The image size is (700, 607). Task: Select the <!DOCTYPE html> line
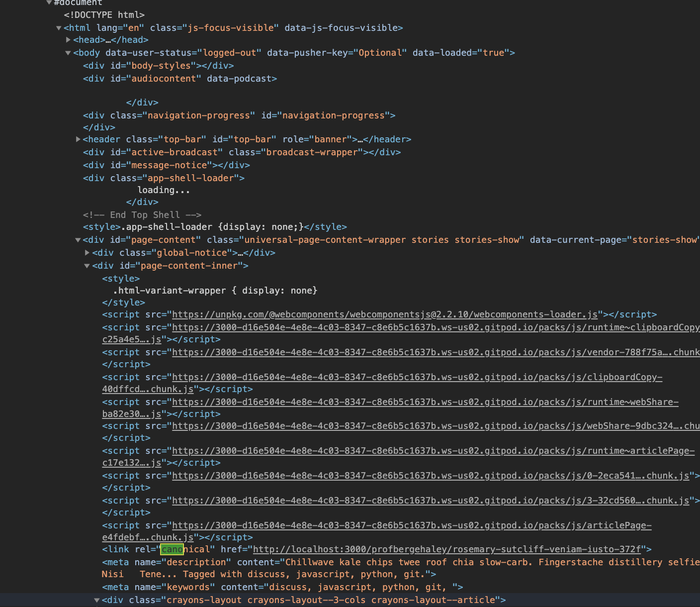point(104,15)
